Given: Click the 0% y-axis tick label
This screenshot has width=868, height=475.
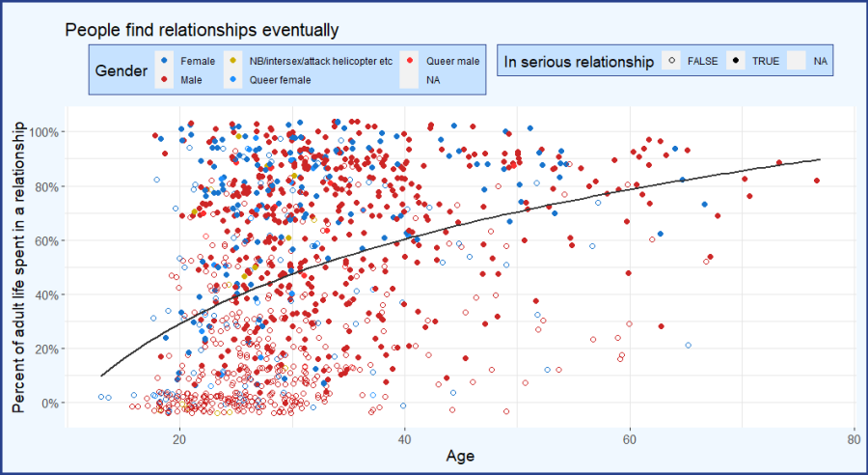Looking at the screenshot, I should (51, 403).
